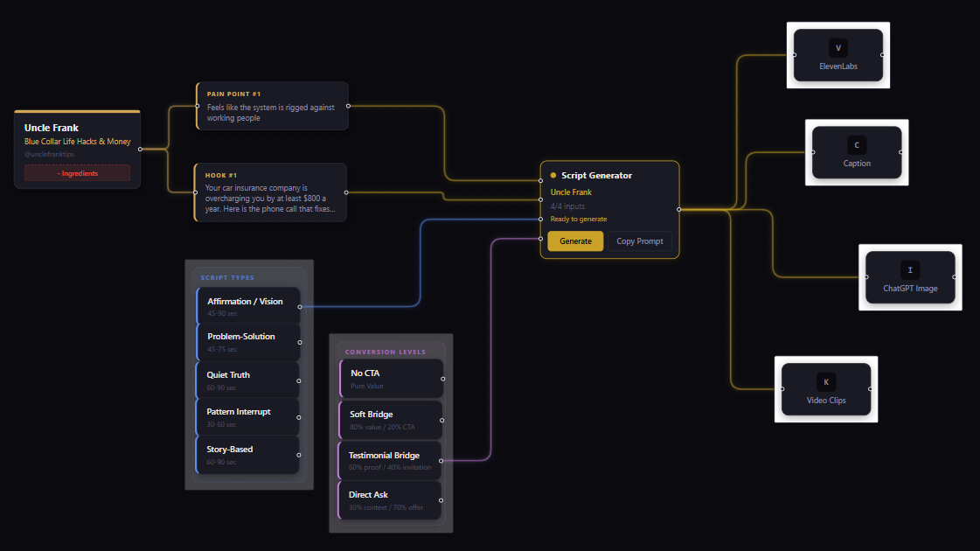Click the @unclefranktips handle
Screen dimensions: 980x551
49,154
